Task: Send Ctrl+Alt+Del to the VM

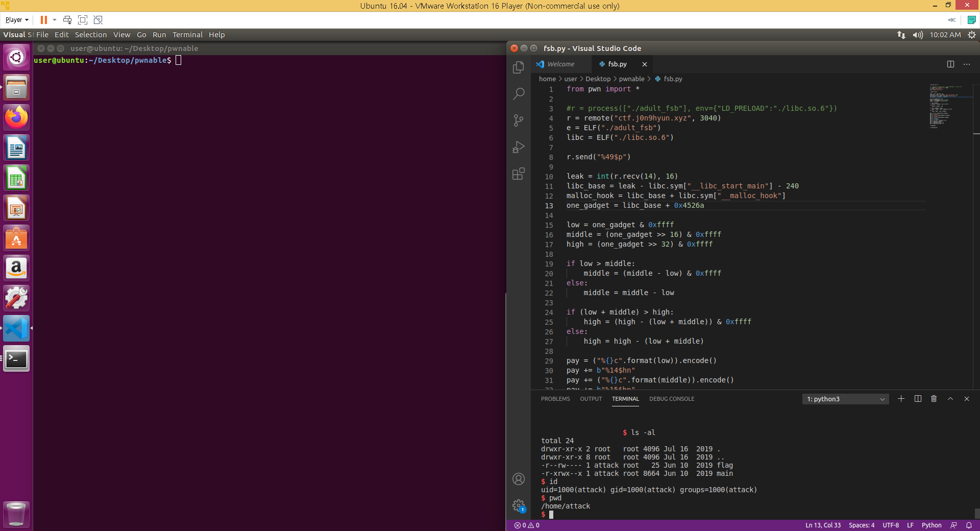Action: [67, 20]
